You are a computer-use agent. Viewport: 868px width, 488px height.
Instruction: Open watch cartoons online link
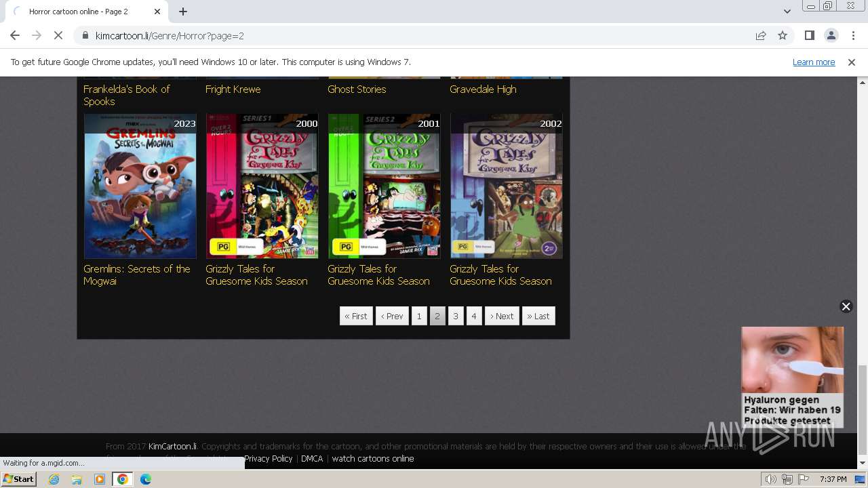coord(373,458)
